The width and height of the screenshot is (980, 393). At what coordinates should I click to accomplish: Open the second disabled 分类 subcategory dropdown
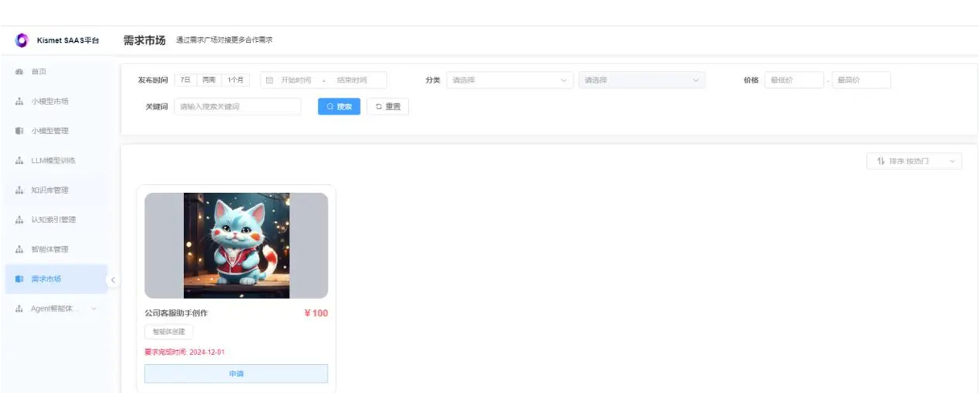click(x=642, y=80)
